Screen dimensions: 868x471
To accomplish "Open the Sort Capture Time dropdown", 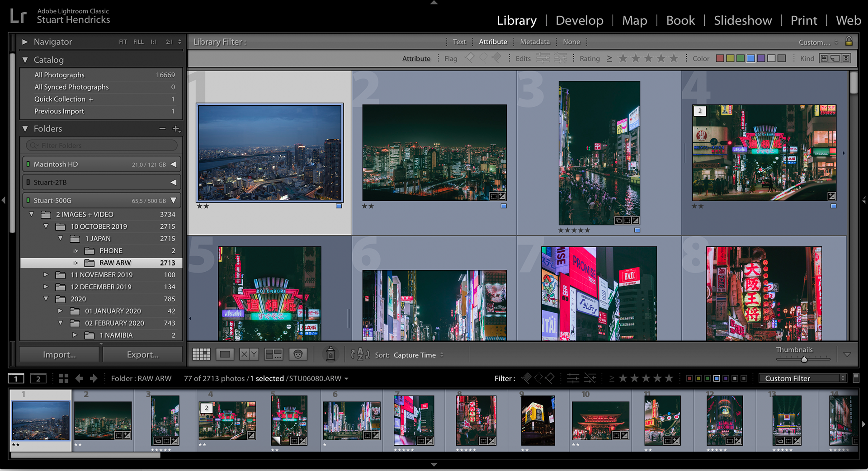I will (418, 355).
